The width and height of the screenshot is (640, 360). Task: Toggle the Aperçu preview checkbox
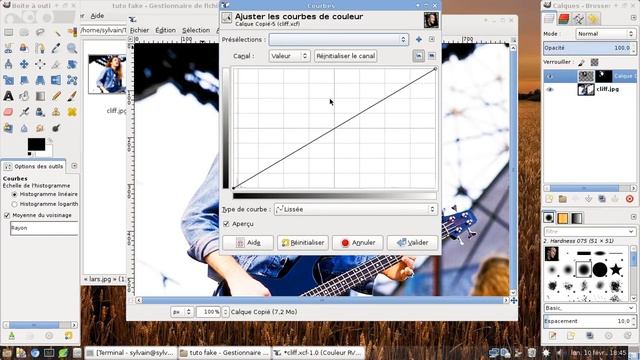226,224
